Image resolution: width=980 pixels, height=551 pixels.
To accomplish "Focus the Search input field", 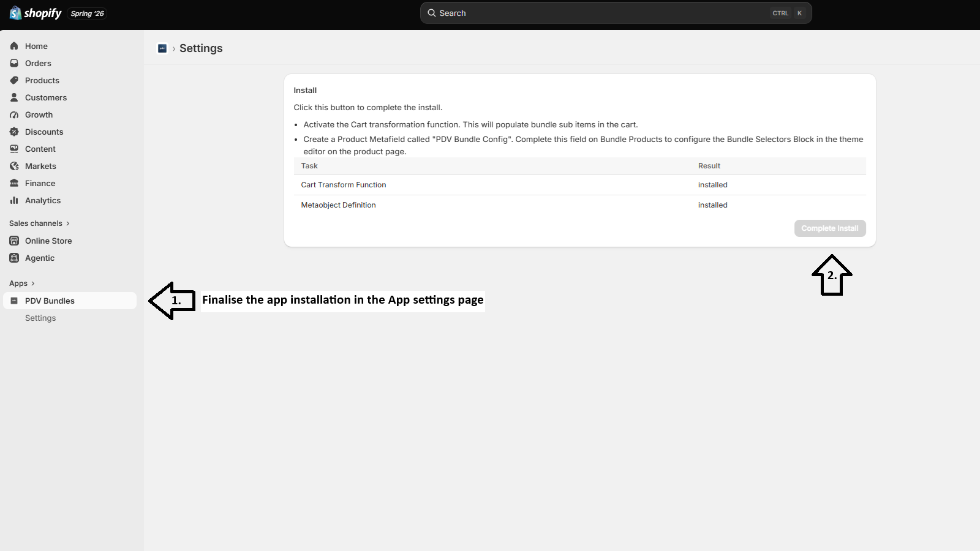I will [616, 13].
